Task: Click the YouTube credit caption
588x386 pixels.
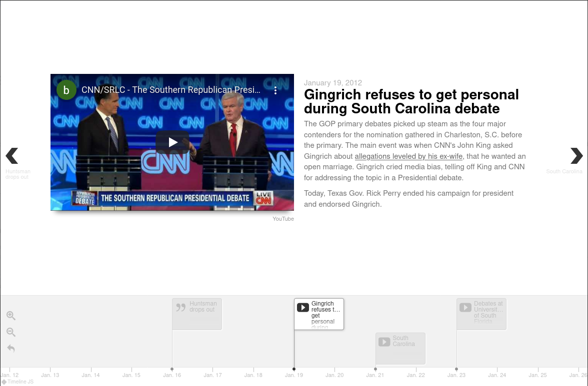Action: [x=283, y=219]
